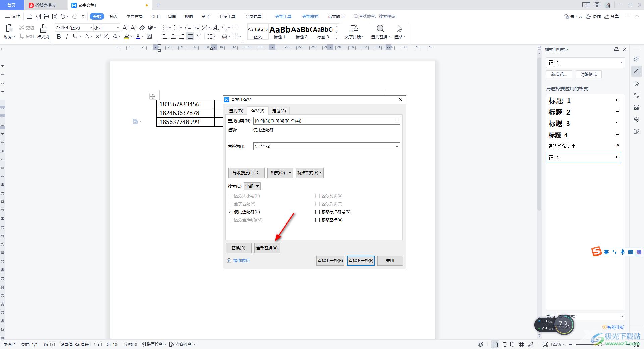644x349 pixels.
Task: Click the Save document icon
Action: pos(29,16)
